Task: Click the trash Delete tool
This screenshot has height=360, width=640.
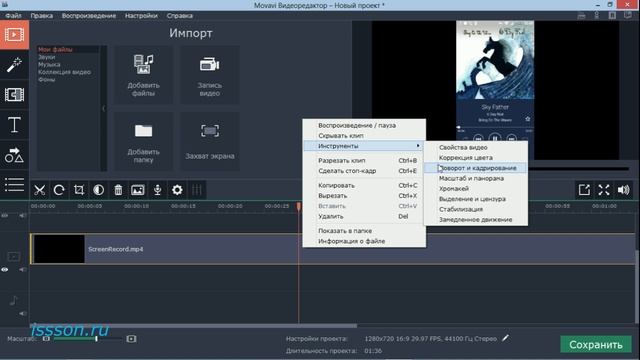Action: click(x=118, y=190)
